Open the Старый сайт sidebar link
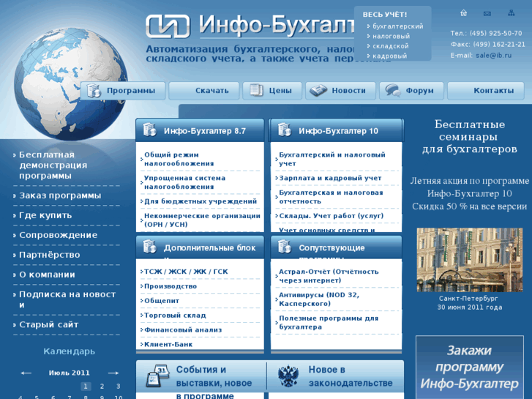532x399 pixels. point(49,324)
